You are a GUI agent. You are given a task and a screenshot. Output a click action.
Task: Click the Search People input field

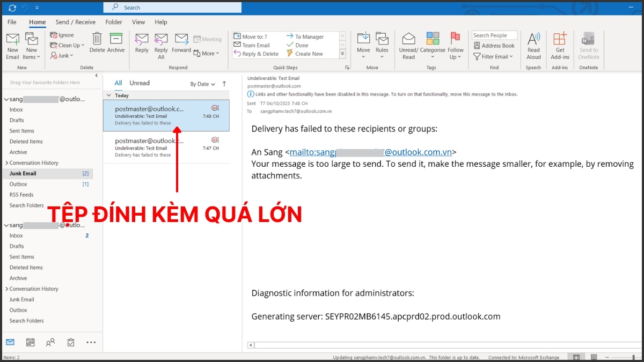click(x=494, y=35)
